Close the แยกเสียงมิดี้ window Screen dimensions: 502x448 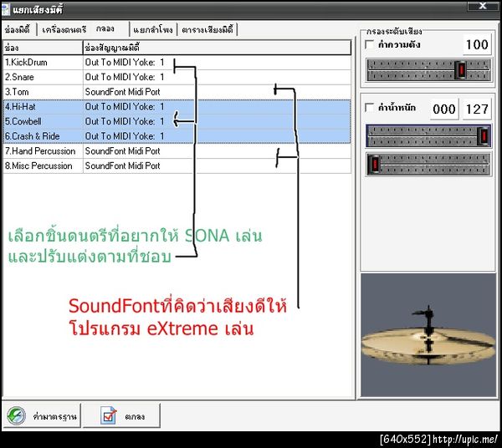click(x=483, y=6)
